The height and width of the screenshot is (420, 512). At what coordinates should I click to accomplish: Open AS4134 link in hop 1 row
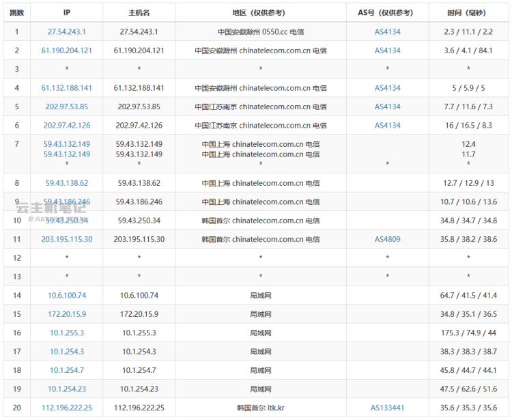[x=387, y=31]
